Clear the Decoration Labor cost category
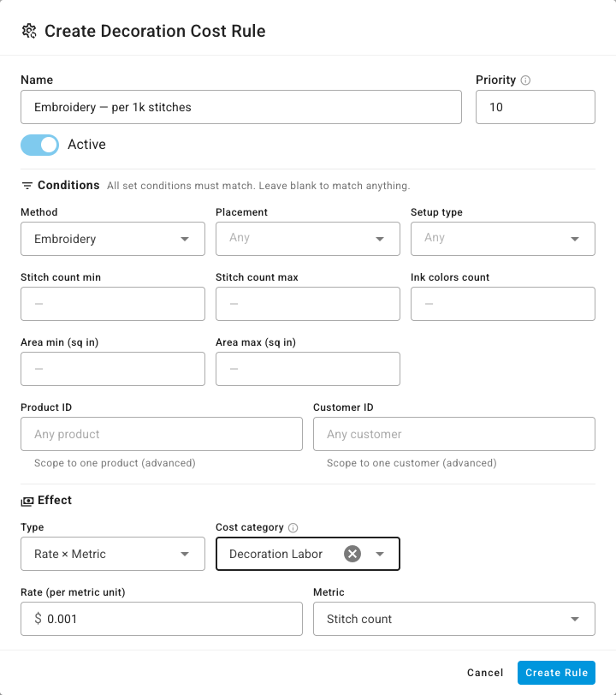The image size is (616, 695). (x=352, y=554)
